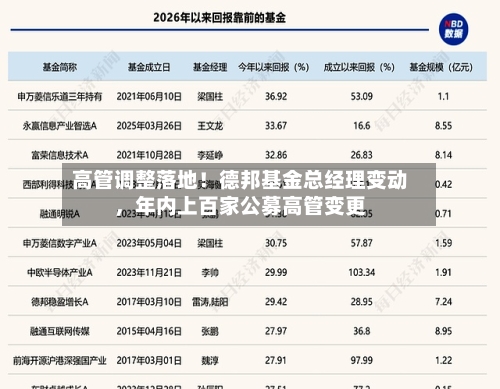Image resolution: width=500 pixels, height=389 pixels.
Task: Select fund name 前海开源沪港深强国产业
Action: [x=60, y=361]
